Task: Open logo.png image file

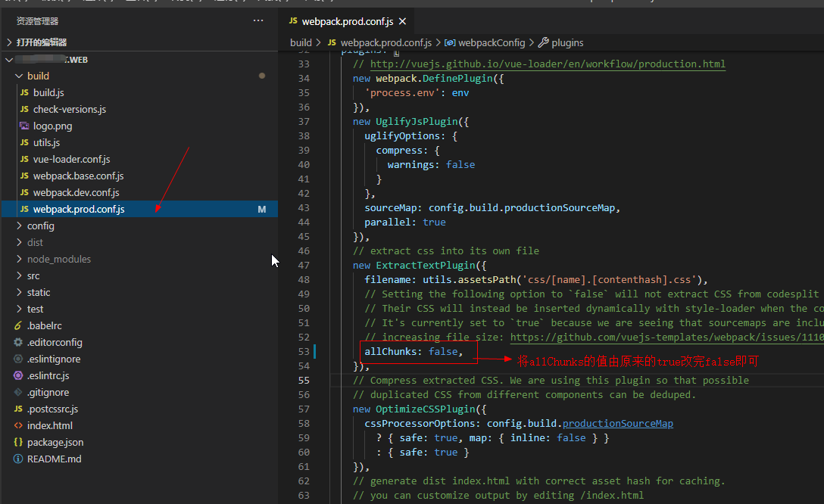Action: (52, 126)
